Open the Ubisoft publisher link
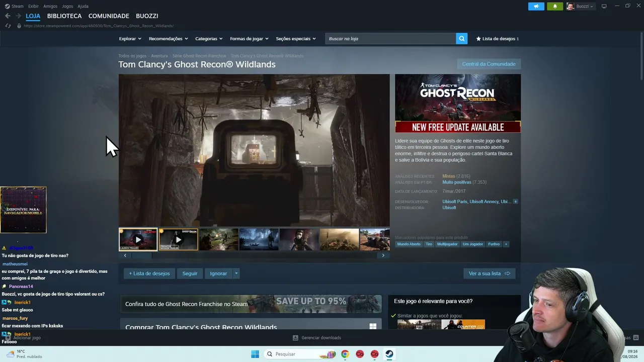 (449, 208)
